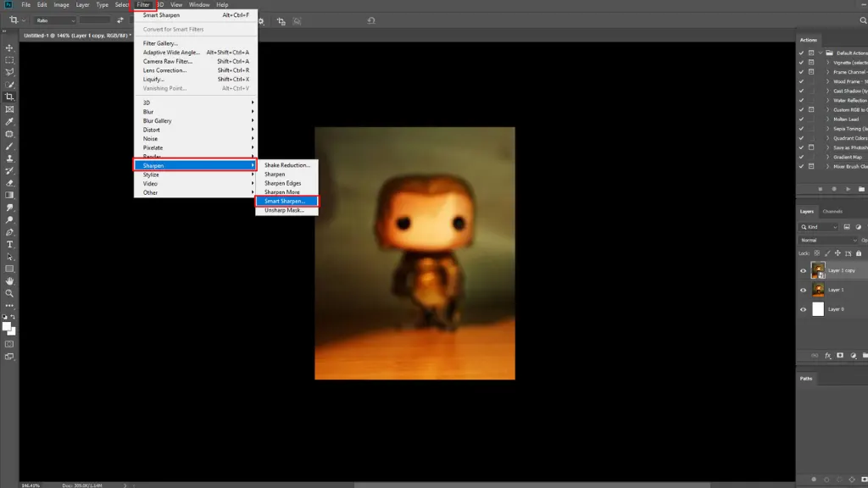Select the Hand tool

tap(9, 281)
